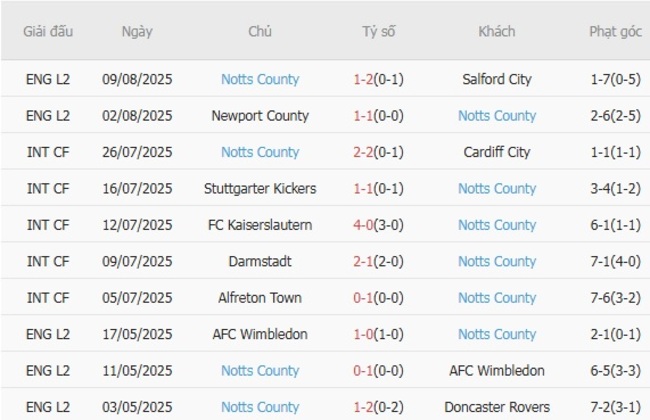
Task: Click the Ngày column header
Action: tap(137, 31)
